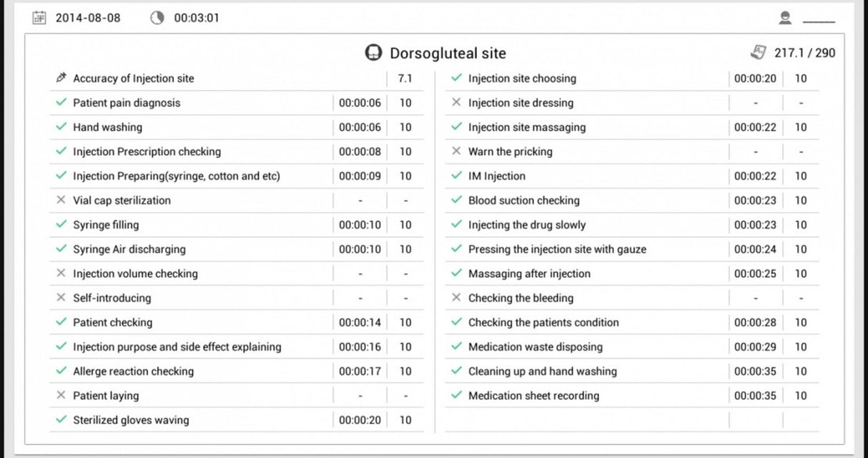
Task: Select the Dorsogluteal site title
Action: tap(447, 53)
